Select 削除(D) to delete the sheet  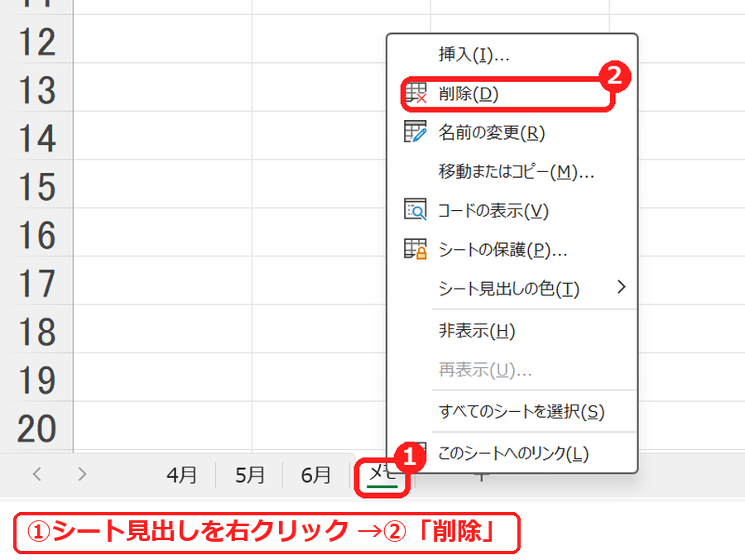pos(512,93)
